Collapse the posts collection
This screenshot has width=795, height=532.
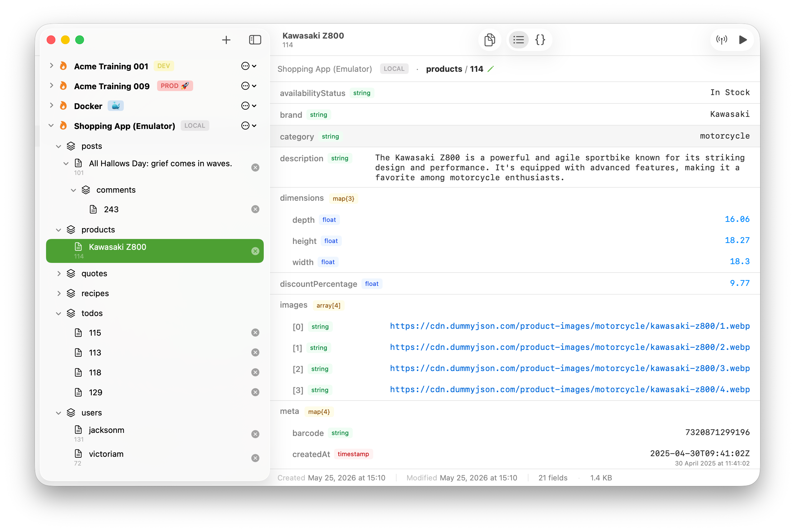(58, 146)
